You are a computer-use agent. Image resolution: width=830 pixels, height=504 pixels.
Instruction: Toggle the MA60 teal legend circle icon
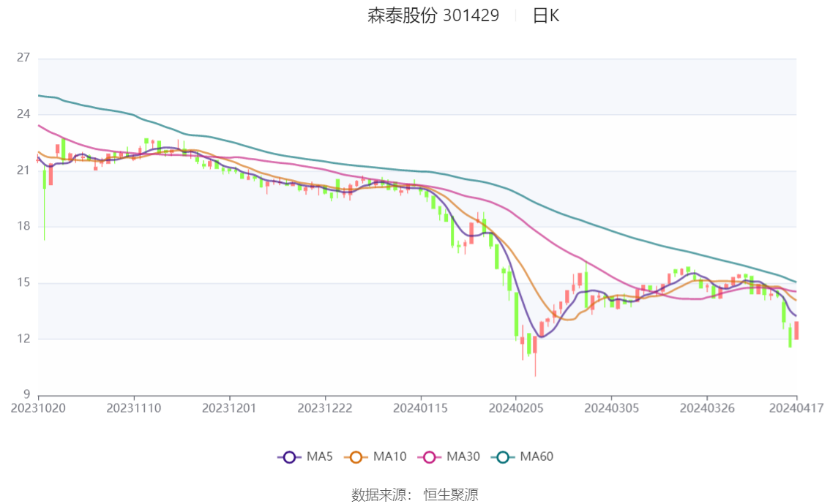(503, 457)
